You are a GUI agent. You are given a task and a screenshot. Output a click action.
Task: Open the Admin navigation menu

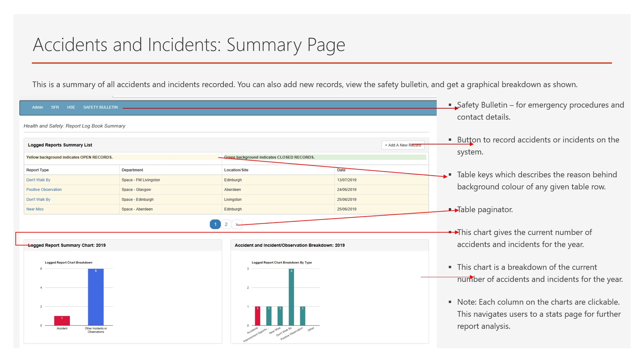[37, 107]
